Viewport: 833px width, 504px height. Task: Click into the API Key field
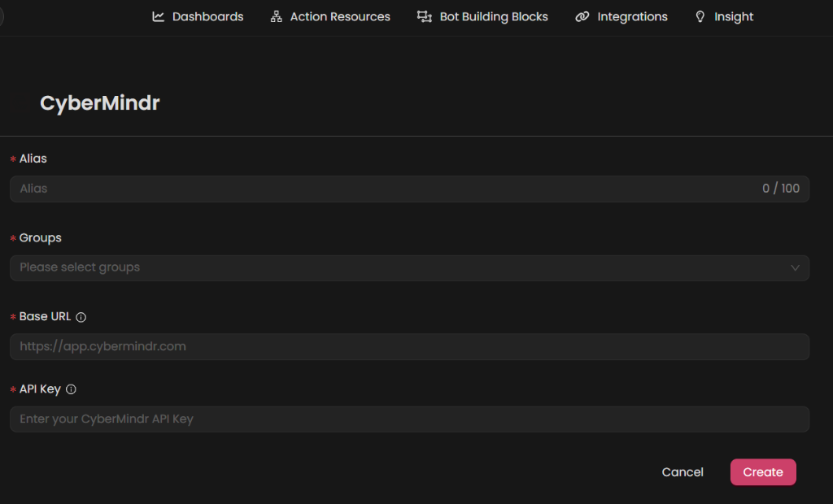(x=410, y=419)
